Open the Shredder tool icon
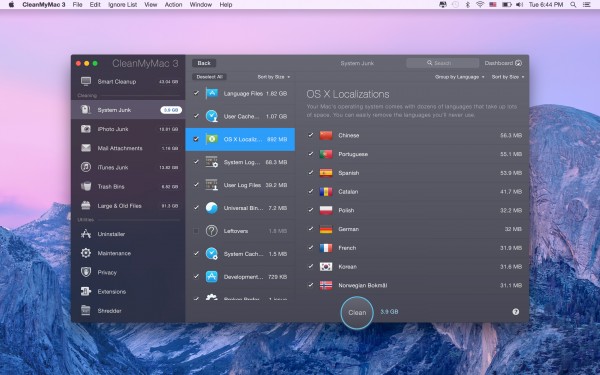This screenshot has width=600, height=375. (x=86, y=310)
